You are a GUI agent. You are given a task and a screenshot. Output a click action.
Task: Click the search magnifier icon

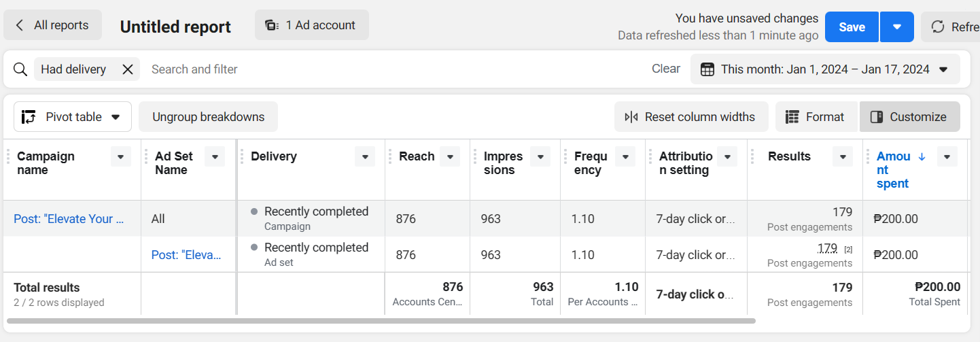point(20,69)
